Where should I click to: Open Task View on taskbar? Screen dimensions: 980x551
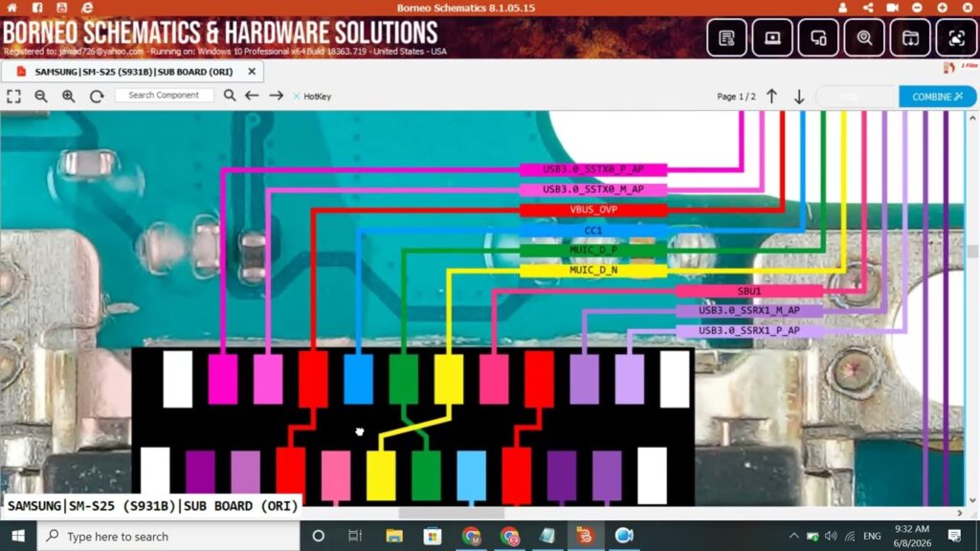tap(355, 536)
